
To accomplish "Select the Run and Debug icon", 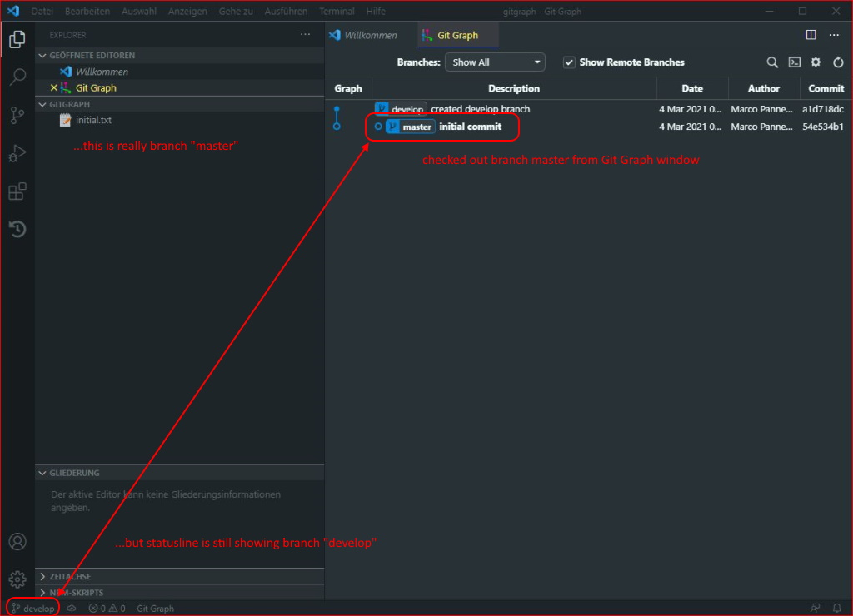I will tap(17, 153).
